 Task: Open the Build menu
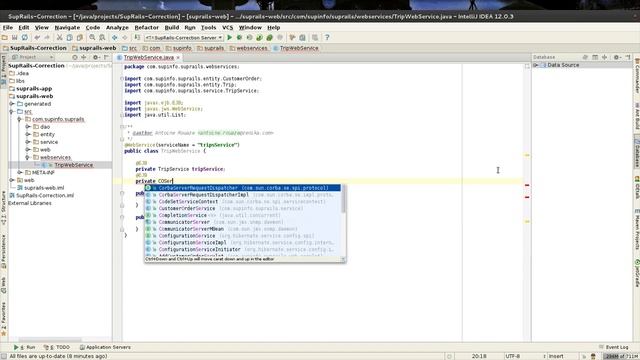172,27
